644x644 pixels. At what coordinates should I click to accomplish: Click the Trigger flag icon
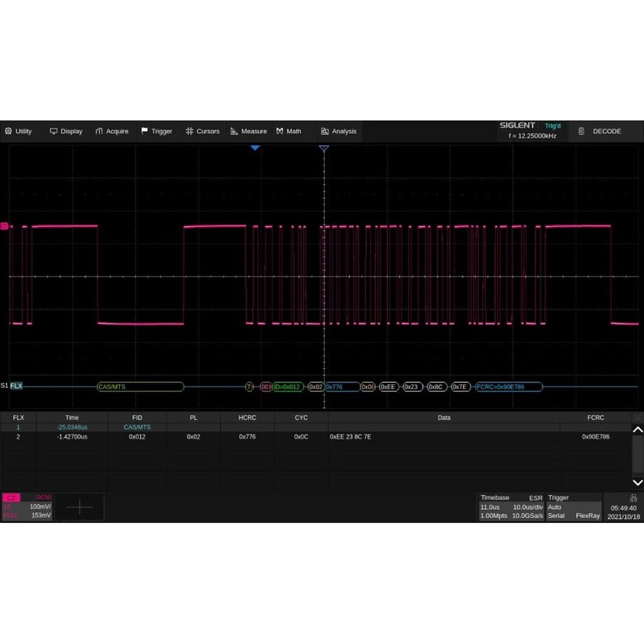pyautogui.click(x=144, y=131)
